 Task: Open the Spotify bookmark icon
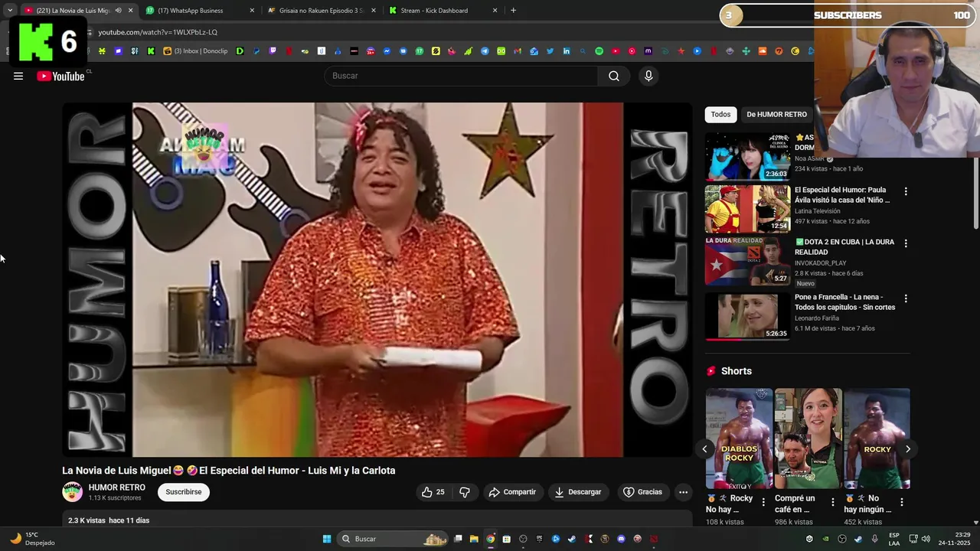click(599, 51)
